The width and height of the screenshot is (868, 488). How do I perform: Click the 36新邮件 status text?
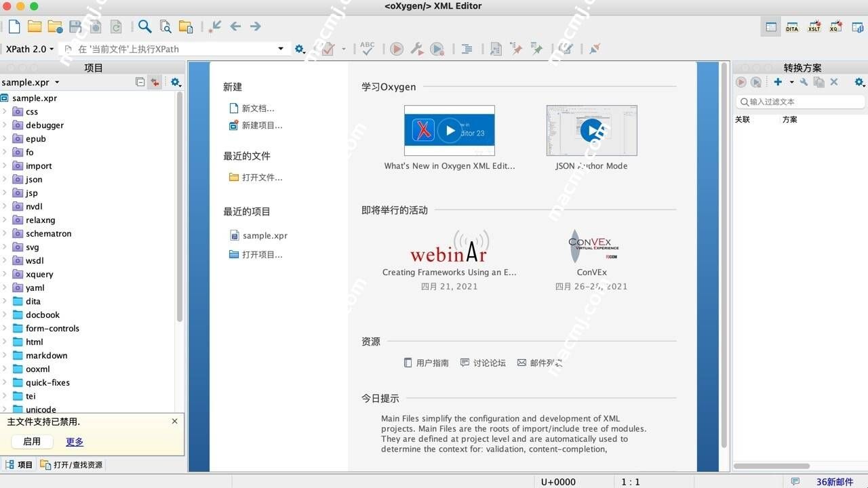click(835, 482)
